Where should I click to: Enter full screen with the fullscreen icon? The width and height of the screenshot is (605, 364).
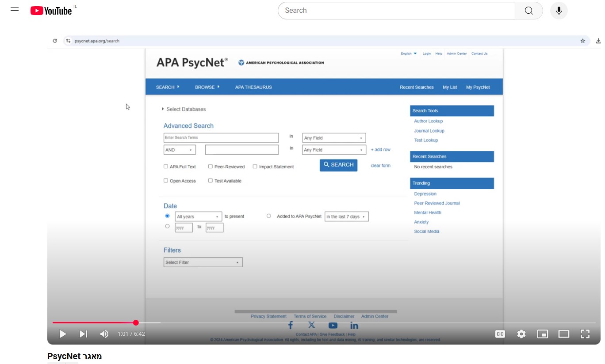point(585,334)
